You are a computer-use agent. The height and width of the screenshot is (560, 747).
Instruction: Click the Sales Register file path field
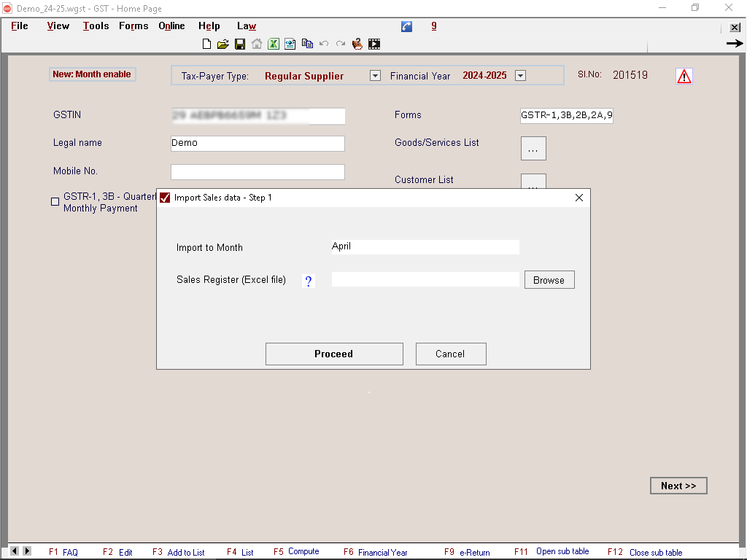(425, 279)
